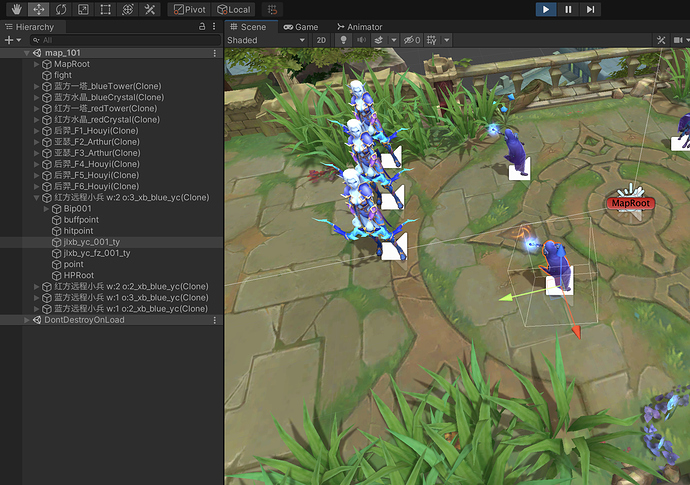Image resolution: width=690 pixels, height=485 pixels.
Task: Expand the redTower(Clone) object
Action: click(x=37, y=109)
